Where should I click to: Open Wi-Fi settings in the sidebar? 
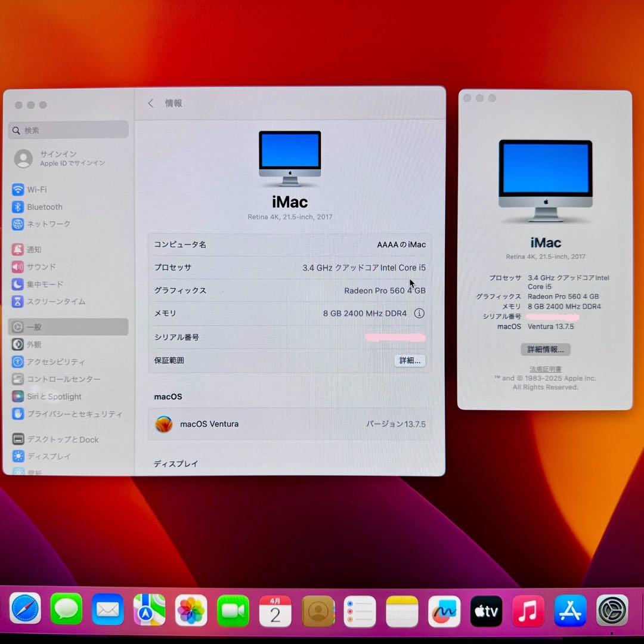tap(36, 189)
